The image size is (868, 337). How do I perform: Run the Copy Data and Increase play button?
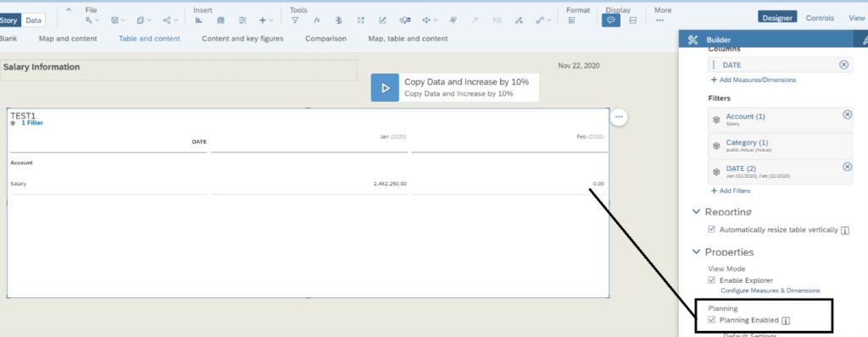pyautogui.click(x=385, y=87)
